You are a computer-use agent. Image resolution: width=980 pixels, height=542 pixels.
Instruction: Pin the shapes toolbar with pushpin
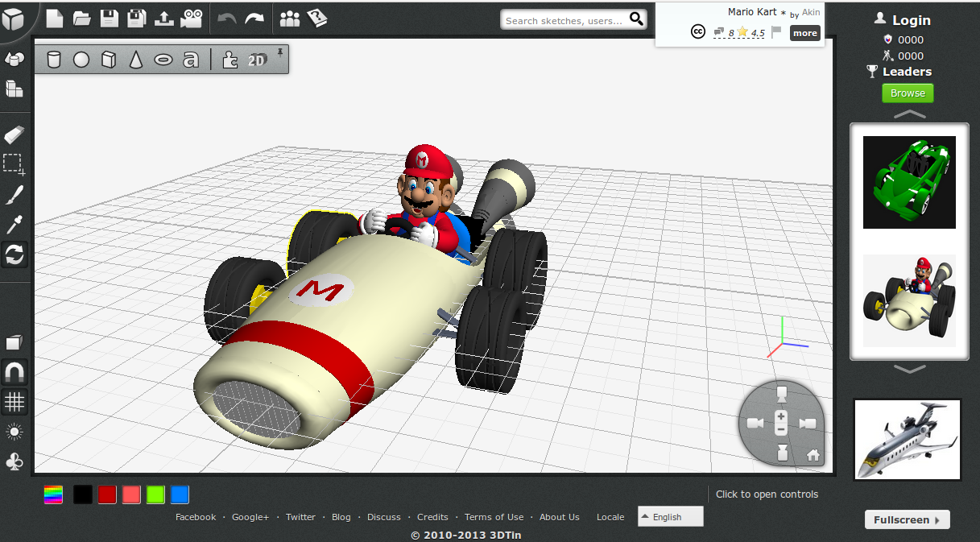(x=280, y=52)
